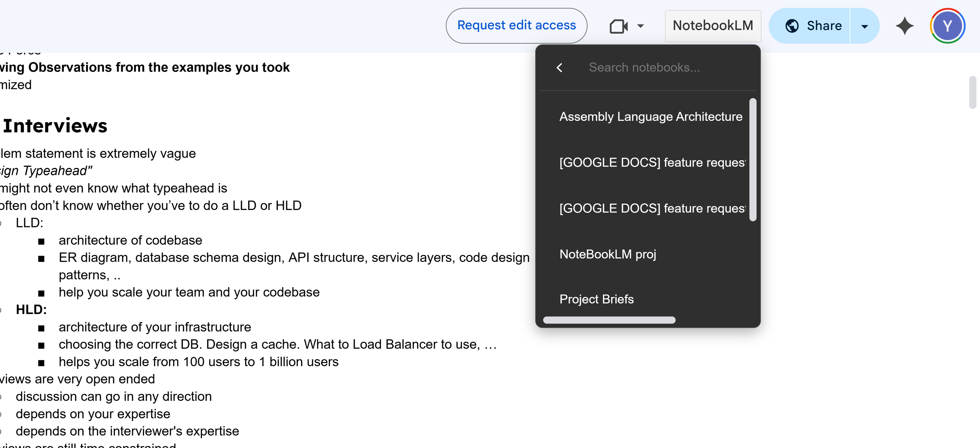Click the 'LLD:' bullet text
980x448 pixels.
pos(29,223)
